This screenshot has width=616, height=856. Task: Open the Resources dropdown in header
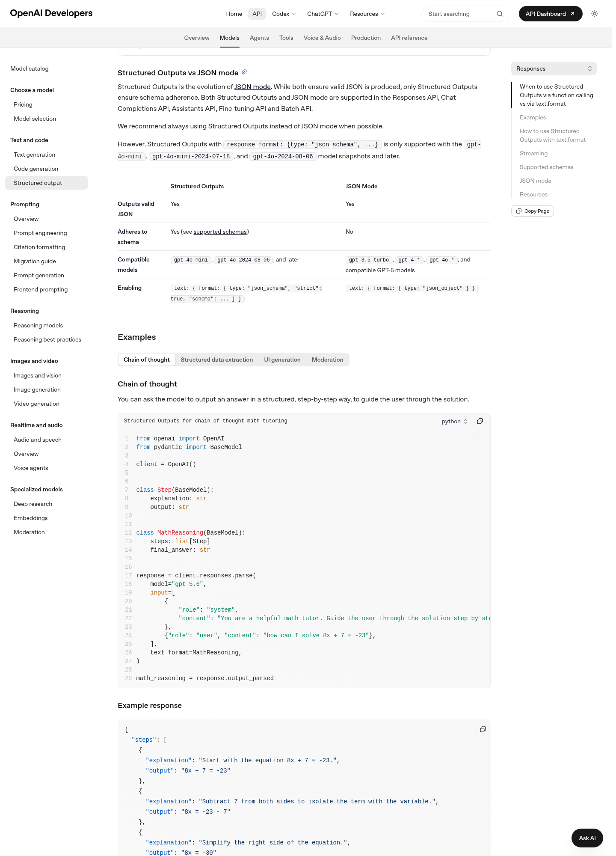pyautogui.click(x=367, y=14)
